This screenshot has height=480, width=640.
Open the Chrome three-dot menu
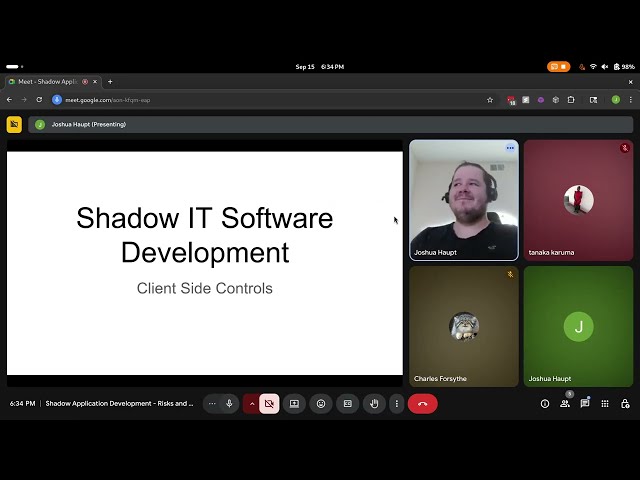coord(631,100)
